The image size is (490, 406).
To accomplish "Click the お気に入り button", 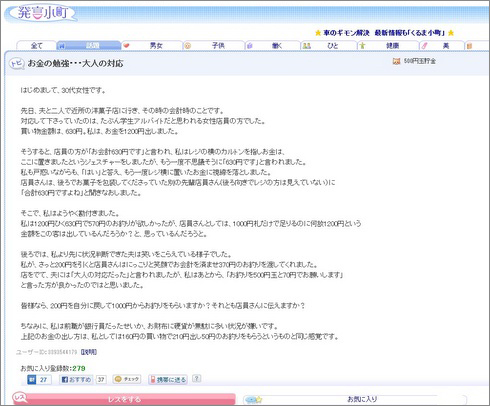I will [x=356, y=399].
